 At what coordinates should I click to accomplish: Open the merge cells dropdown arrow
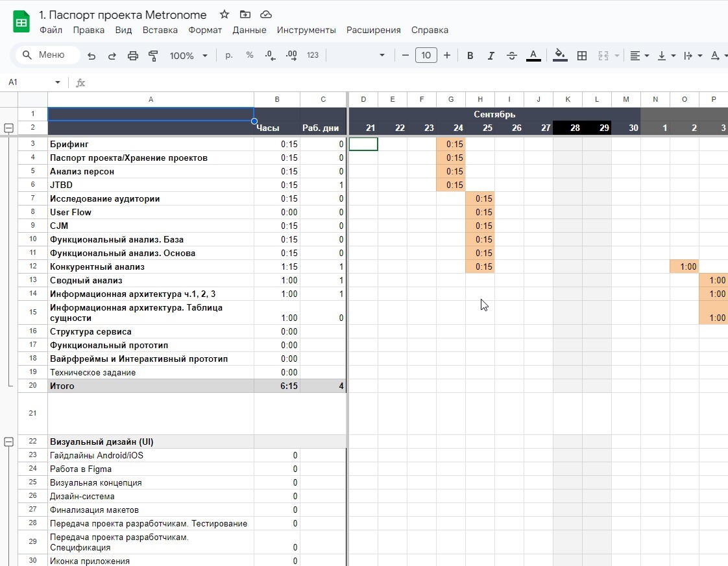[x=617, y=56]
